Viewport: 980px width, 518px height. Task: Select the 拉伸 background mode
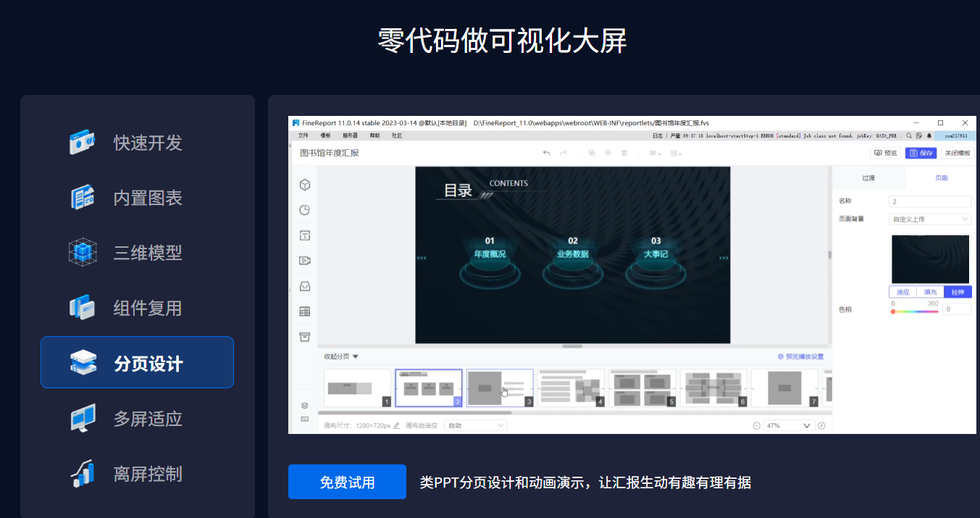coord(958,292)
